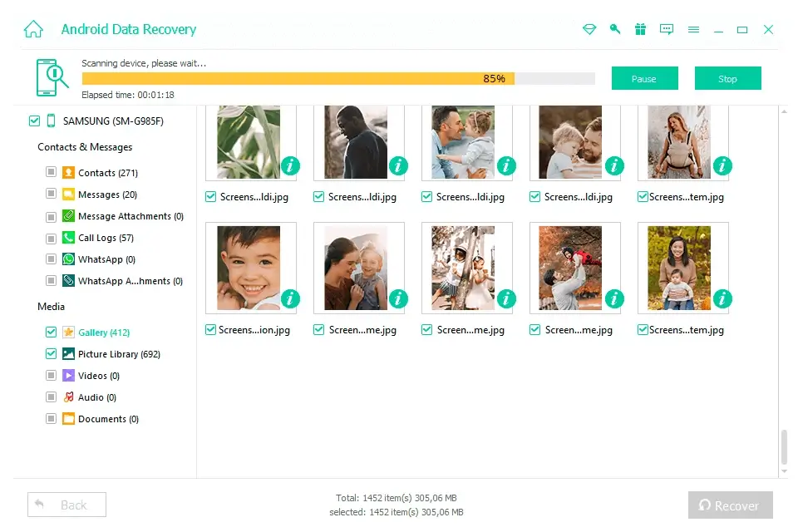
Task: Click the vertical scrollbar down arrow
Action: point(784,471)
